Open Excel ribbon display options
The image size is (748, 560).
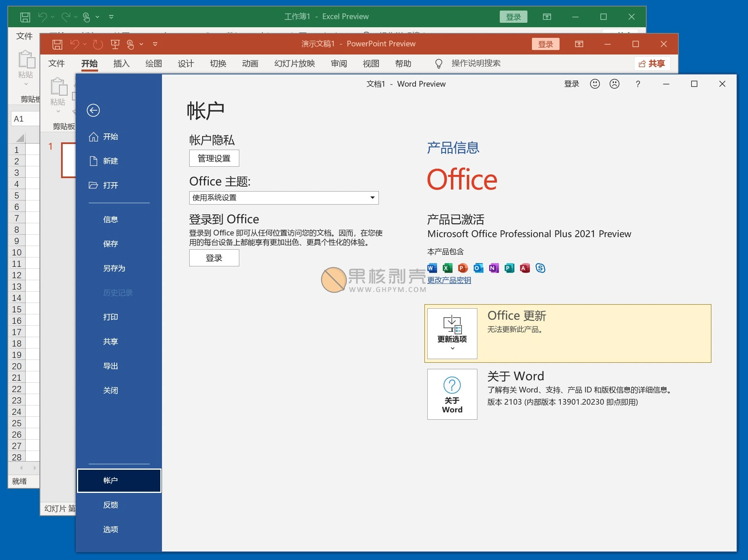(x=547, y=17)
